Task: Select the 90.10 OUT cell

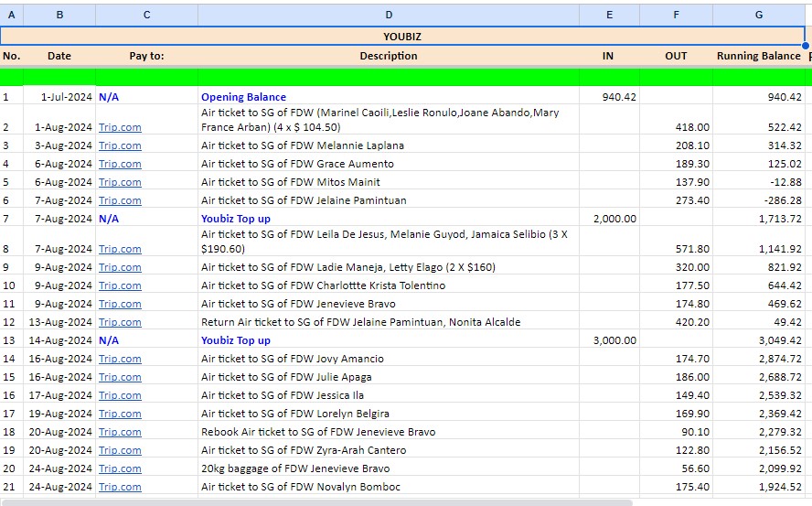Action: [676, 432]
